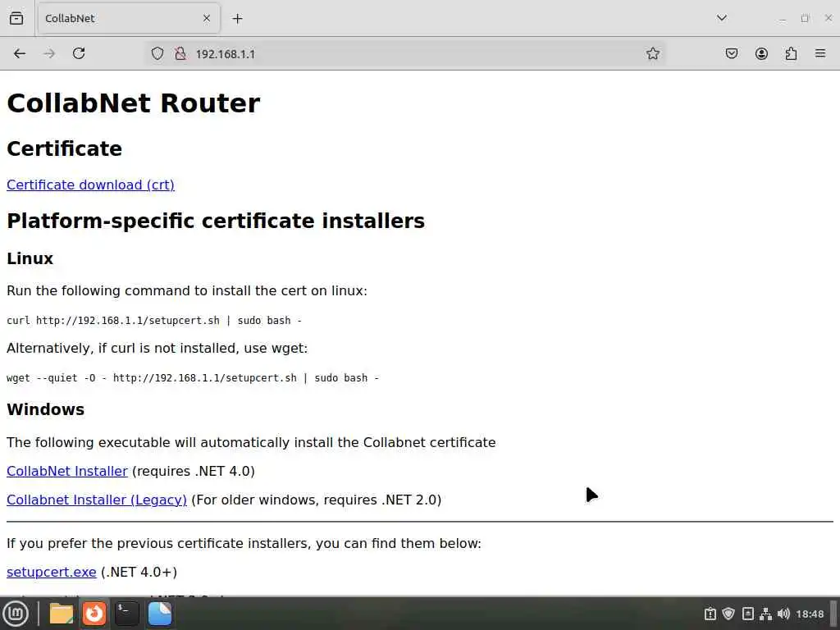Viewport: 840px width, 630px height.
Task: Open the tracking protection shield icon
Action: tap(157, 53)
